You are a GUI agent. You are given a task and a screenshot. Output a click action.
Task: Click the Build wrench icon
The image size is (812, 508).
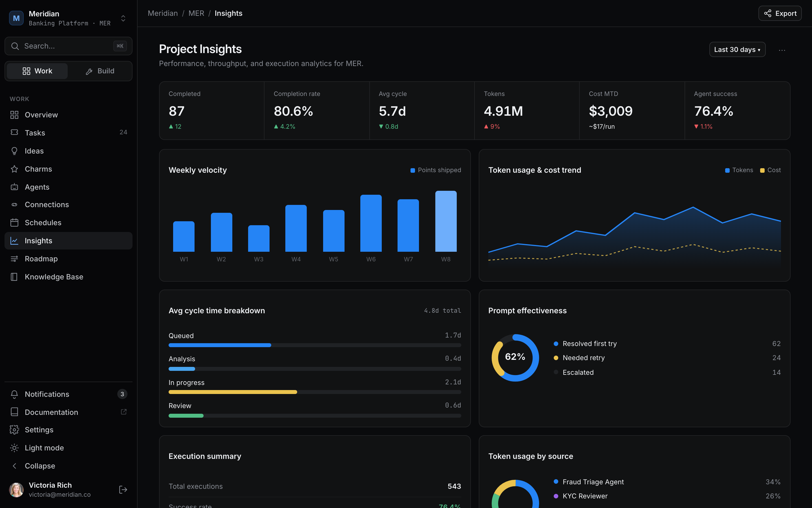89,71
